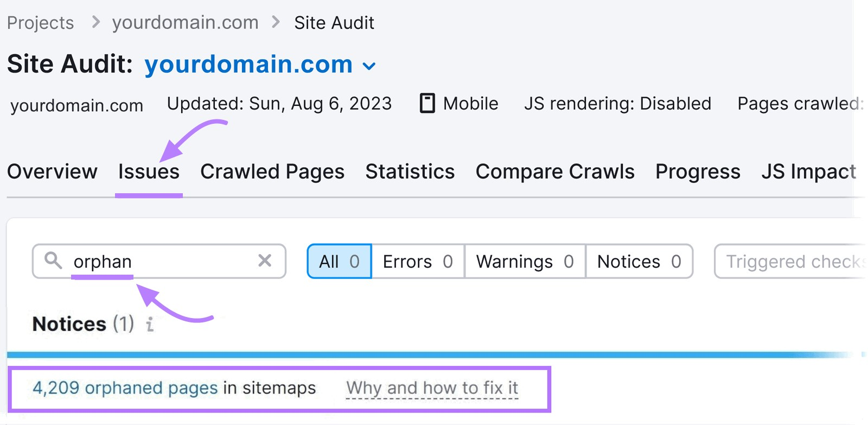Image resolution: width=868 pixels, height=425 pixels.
Task: Open the JS Impact tab
Action: coord(808,172)
